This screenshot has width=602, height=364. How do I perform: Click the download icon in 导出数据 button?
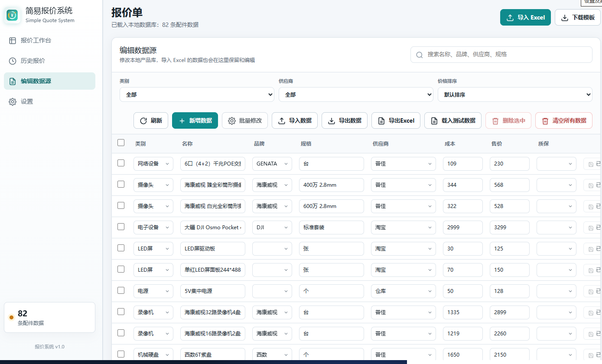pyautogui.click(x=332, y=120)
